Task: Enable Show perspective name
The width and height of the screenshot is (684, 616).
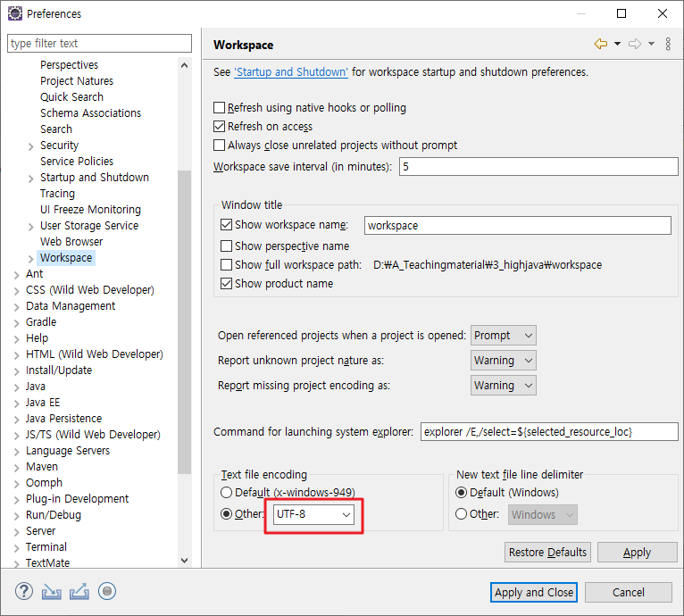Action: 226,246
